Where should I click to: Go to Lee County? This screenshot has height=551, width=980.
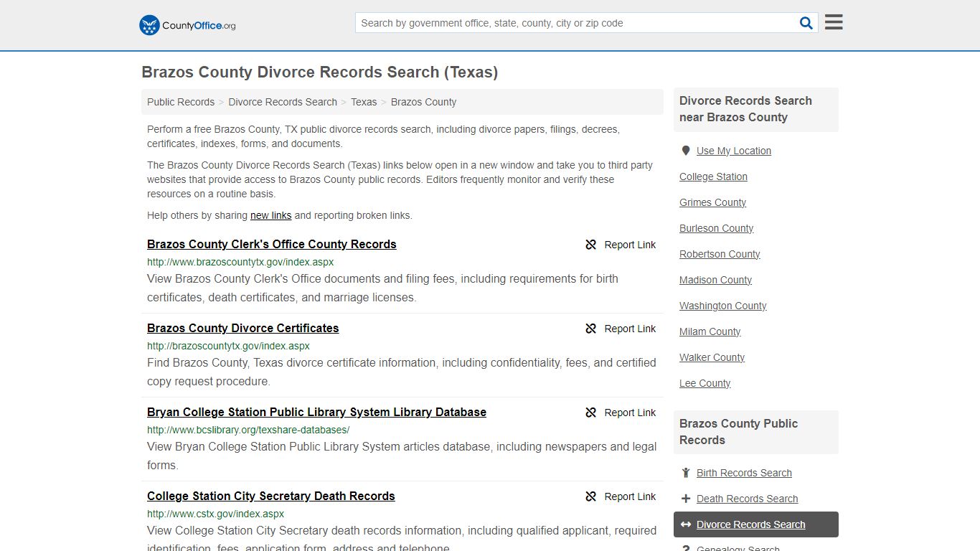point(705,383)
